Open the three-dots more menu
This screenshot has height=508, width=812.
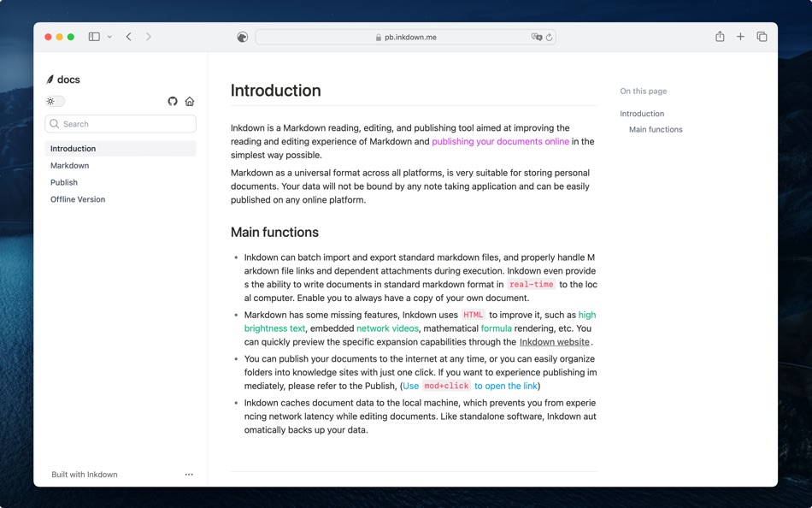coord(189,475)
